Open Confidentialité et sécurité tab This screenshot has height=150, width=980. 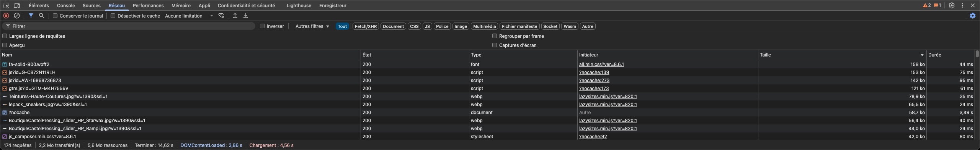pos(246,6)
